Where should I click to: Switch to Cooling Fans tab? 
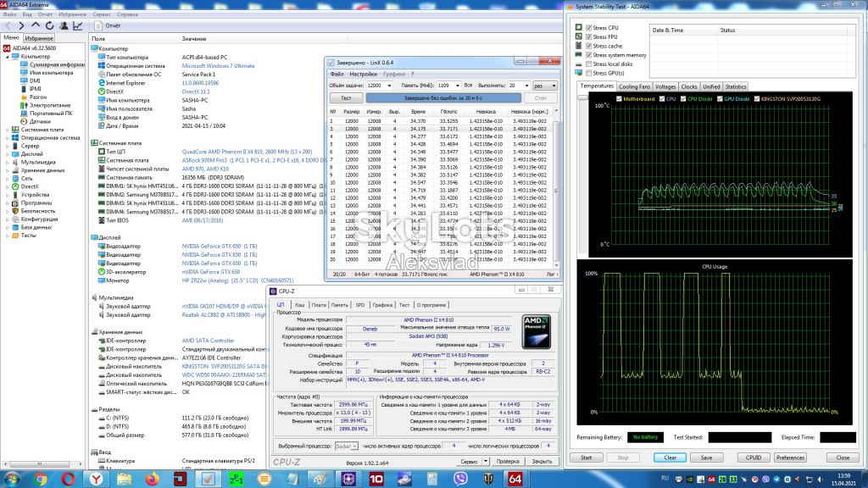(634, 87)
